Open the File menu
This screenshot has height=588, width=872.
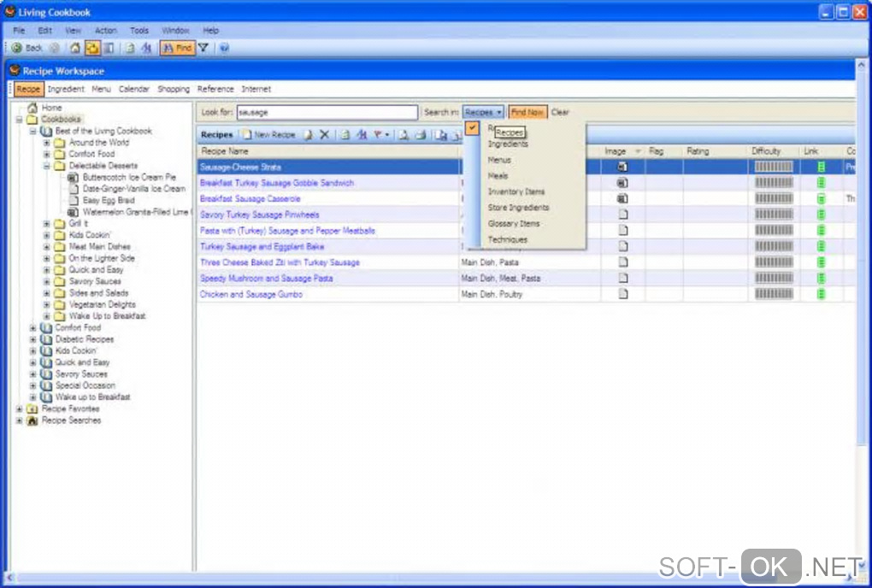(x=19, y=31)
